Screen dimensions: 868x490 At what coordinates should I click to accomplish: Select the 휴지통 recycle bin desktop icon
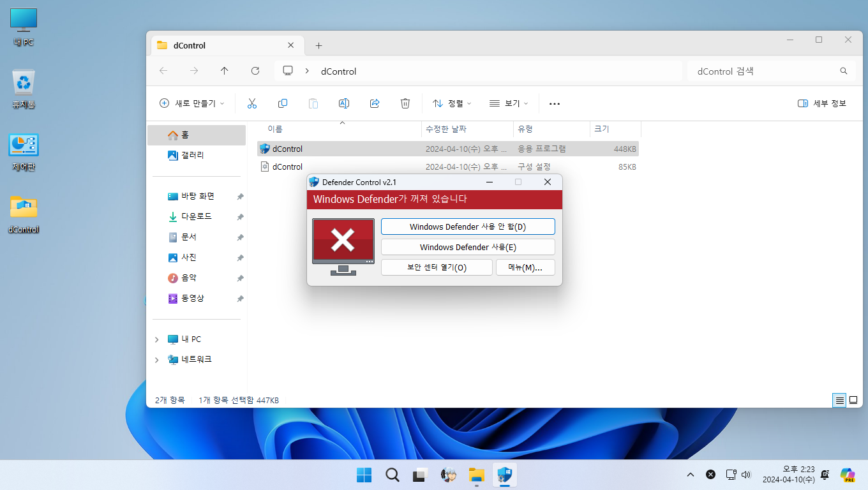coord(24,89)
